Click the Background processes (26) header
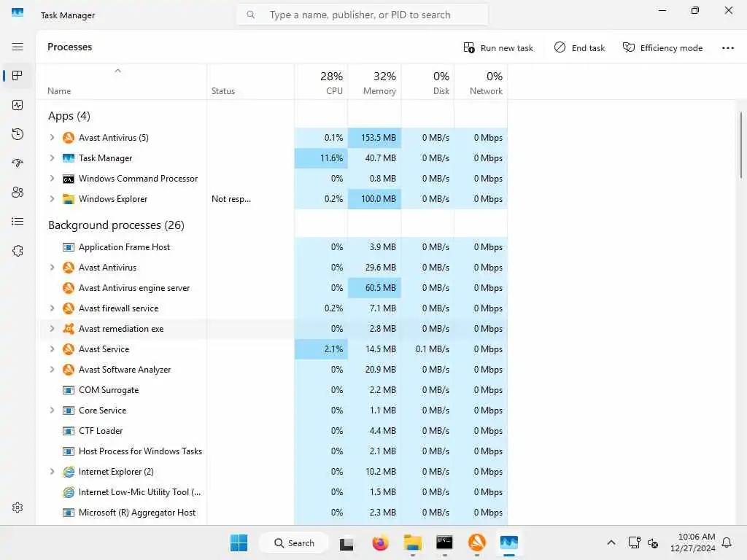This screenshot has width=747, height=560. 116,225
